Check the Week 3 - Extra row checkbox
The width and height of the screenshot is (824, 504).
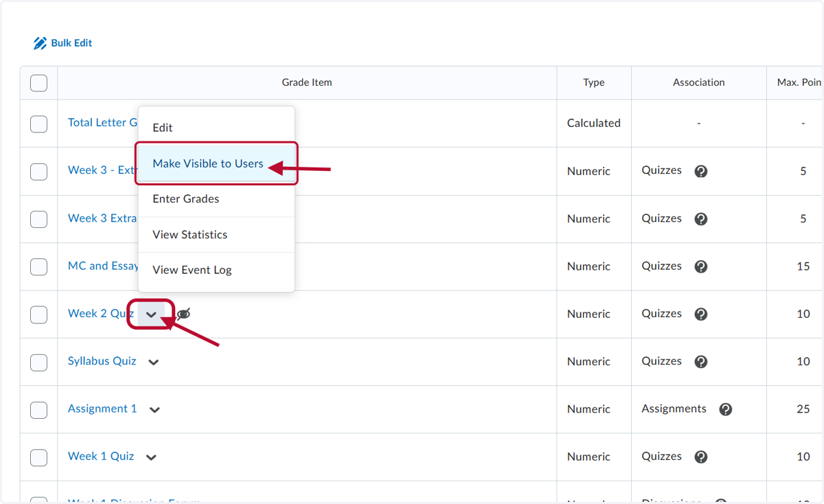(39, 171)
